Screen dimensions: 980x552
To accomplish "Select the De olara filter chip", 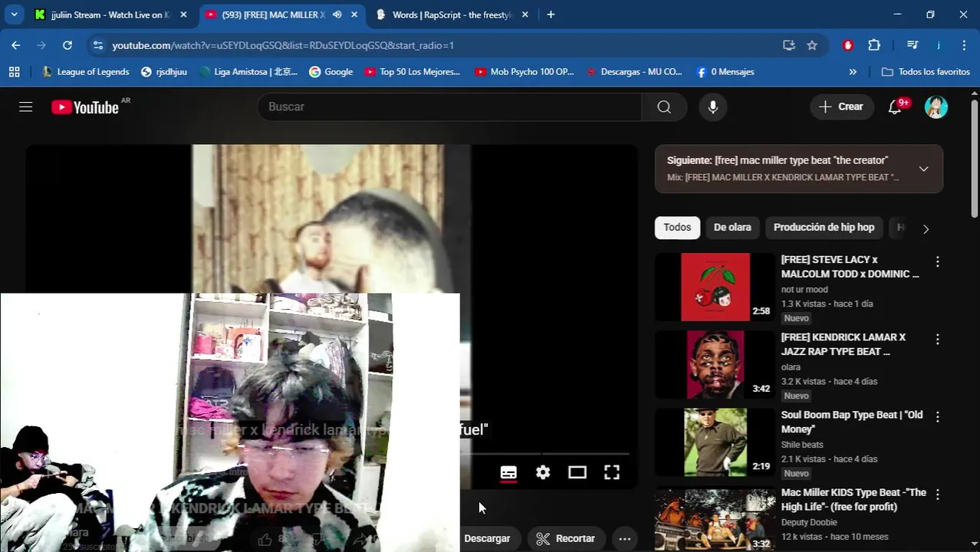I will (x=732, y=227).
